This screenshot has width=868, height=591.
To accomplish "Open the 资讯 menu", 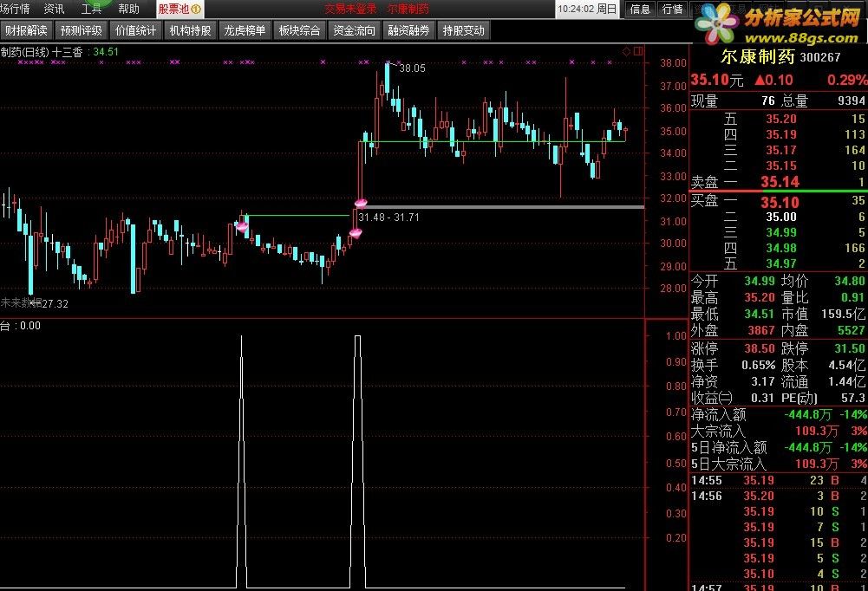I will click(x=54, y=9).
